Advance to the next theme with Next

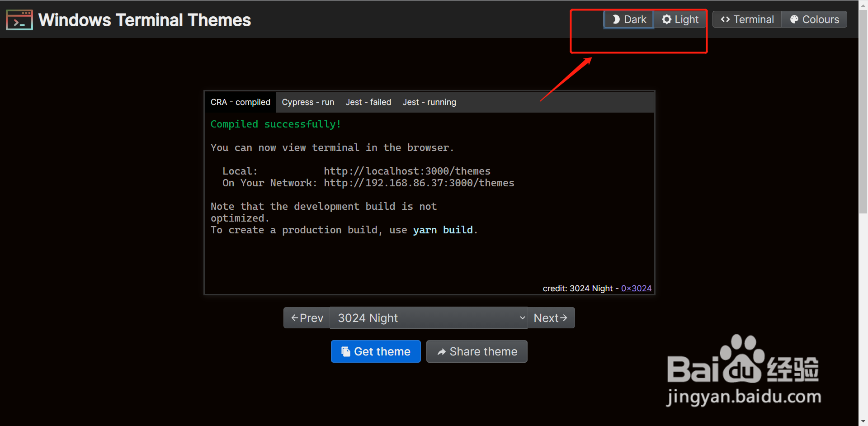point(551,317)
